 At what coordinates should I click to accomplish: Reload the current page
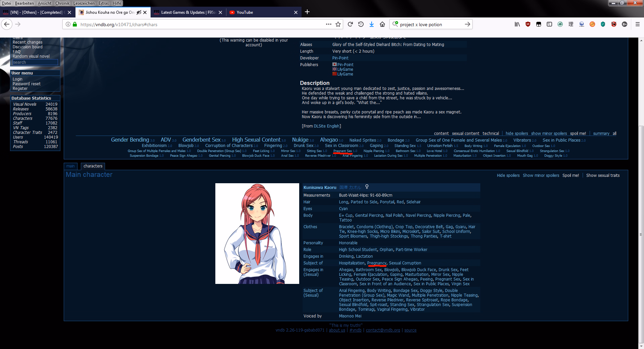(x=350, y=24)
